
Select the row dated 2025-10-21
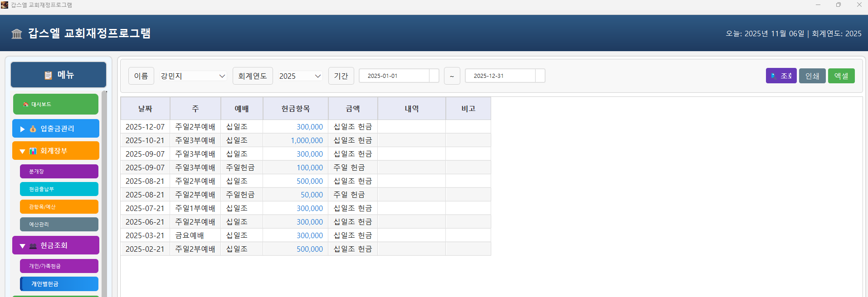pos(306,140)
